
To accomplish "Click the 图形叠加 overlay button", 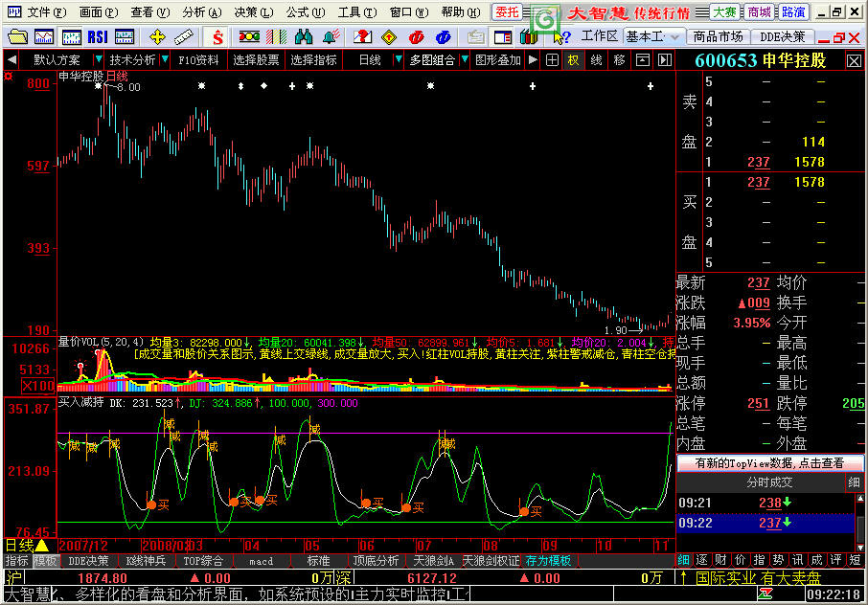I will 497,59.
